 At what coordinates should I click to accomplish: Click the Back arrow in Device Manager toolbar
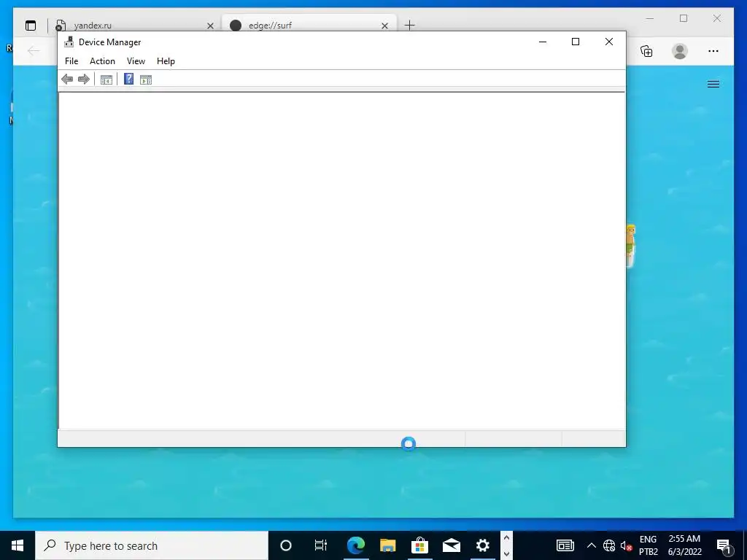pos(67,79)
